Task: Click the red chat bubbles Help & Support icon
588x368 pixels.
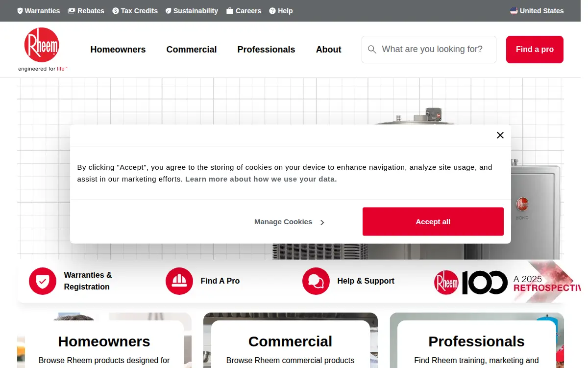Action: point(316,281)
